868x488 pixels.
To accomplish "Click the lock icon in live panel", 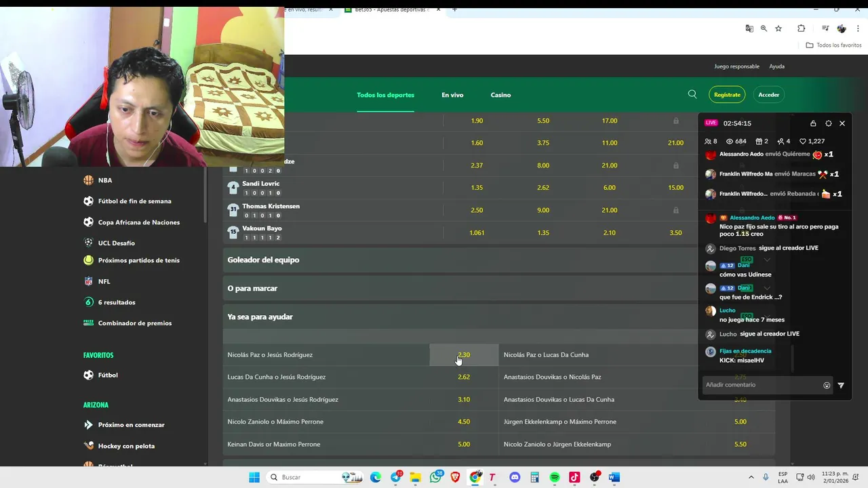I will pyautogui.click(x=813, y=123).
